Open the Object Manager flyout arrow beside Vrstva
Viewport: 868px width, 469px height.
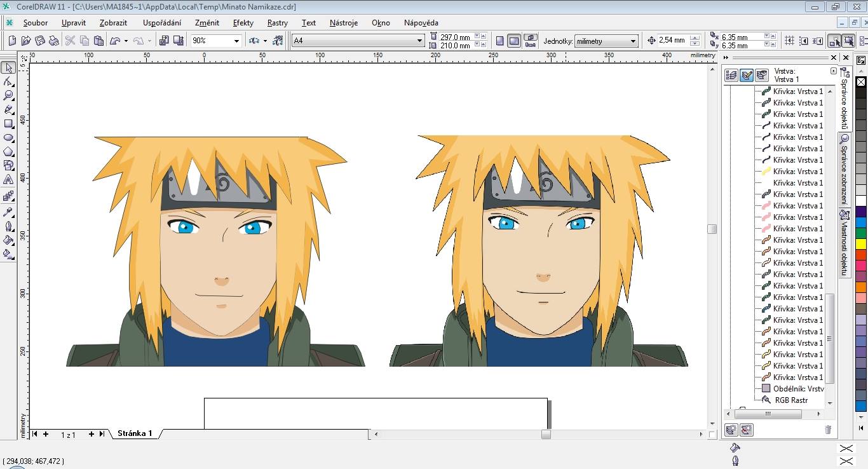tap(834, 71)
